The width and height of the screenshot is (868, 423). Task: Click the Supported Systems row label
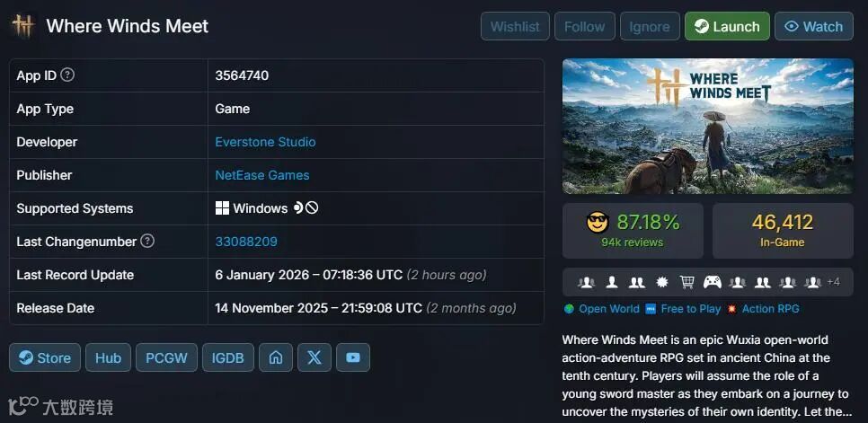pos(75,208)
